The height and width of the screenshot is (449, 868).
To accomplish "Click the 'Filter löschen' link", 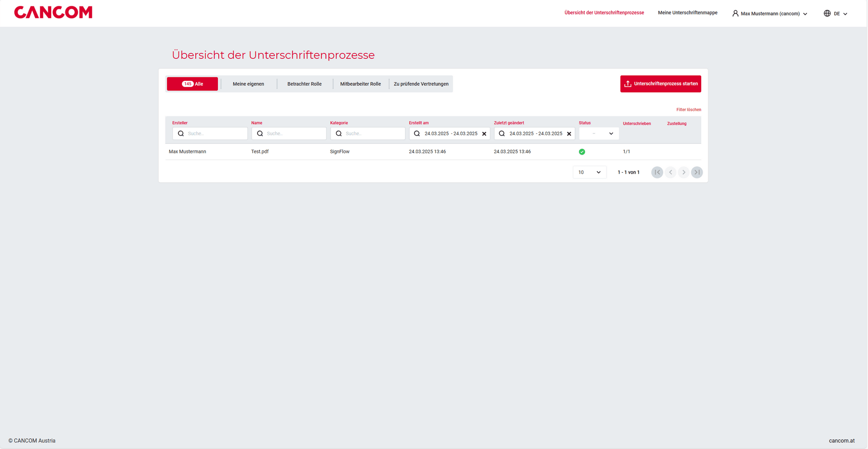I will 688,110.
